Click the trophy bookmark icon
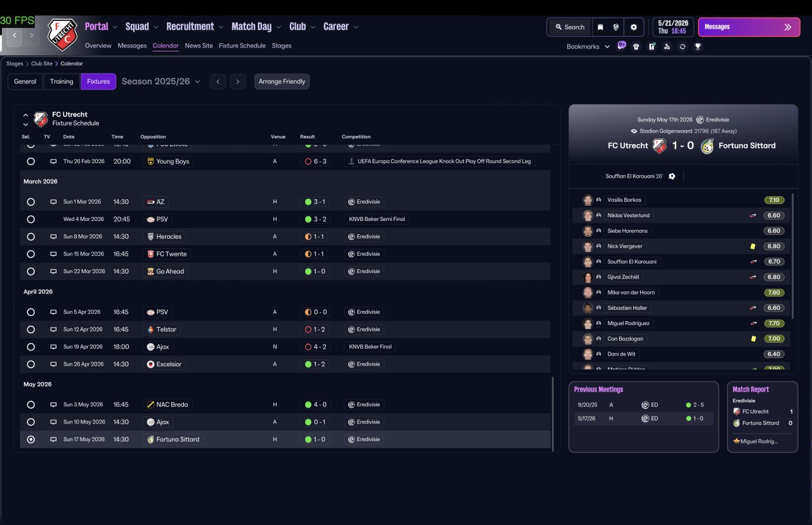 (x=698, y=46)
